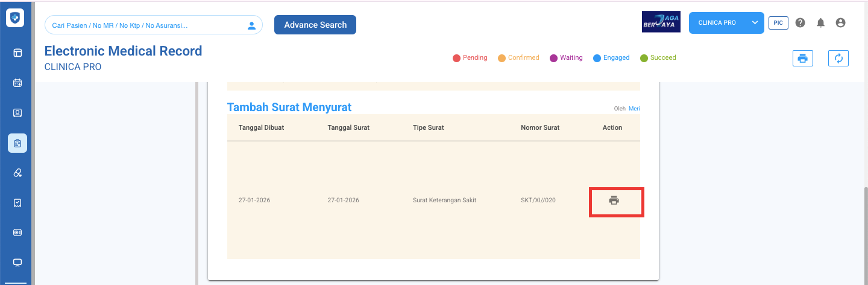Click the Advance Search button
868x285 pixels.
tap(315, 25)
